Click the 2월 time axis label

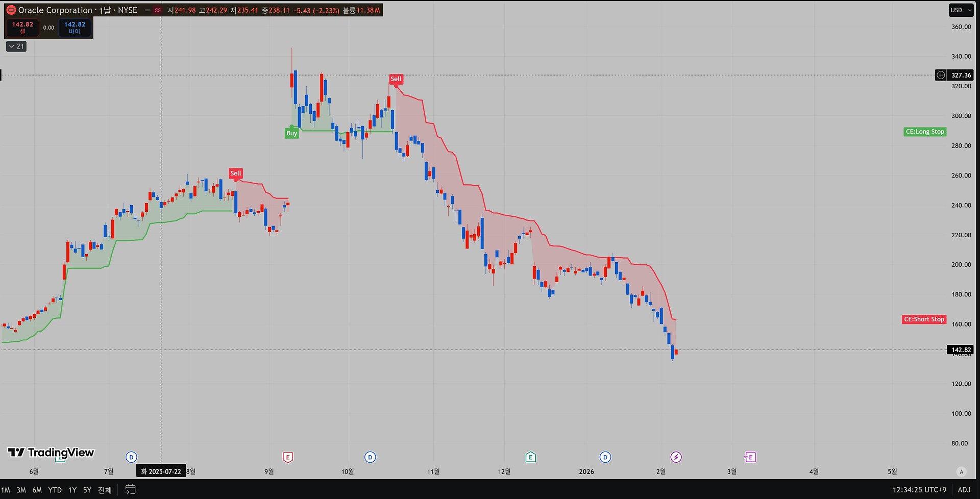[x=661, y=471]
